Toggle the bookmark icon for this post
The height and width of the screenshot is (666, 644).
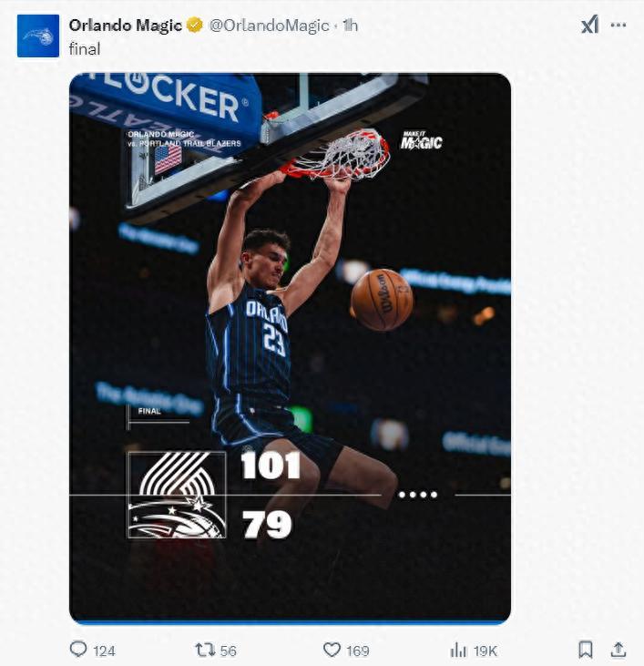pyautogui.click(x=586, y=650)
